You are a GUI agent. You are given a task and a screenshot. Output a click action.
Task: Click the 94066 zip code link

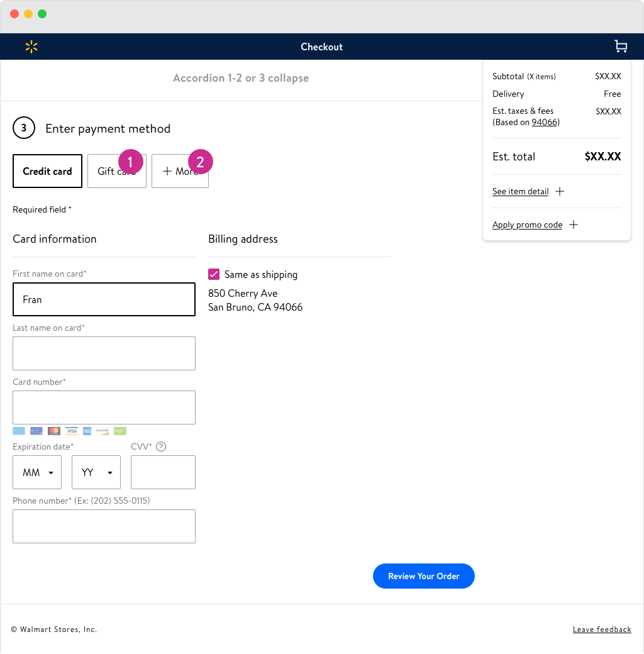coord(544,122)
